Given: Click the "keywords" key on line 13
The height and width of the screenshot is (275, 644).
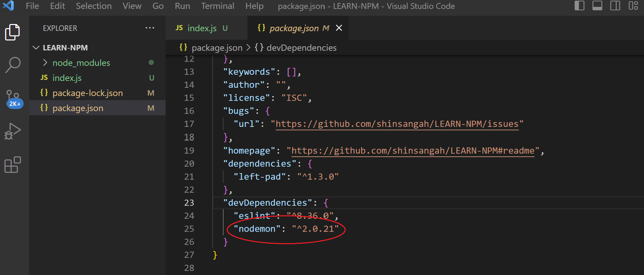Looking at the screenshot, I should [x=249, y=72].
